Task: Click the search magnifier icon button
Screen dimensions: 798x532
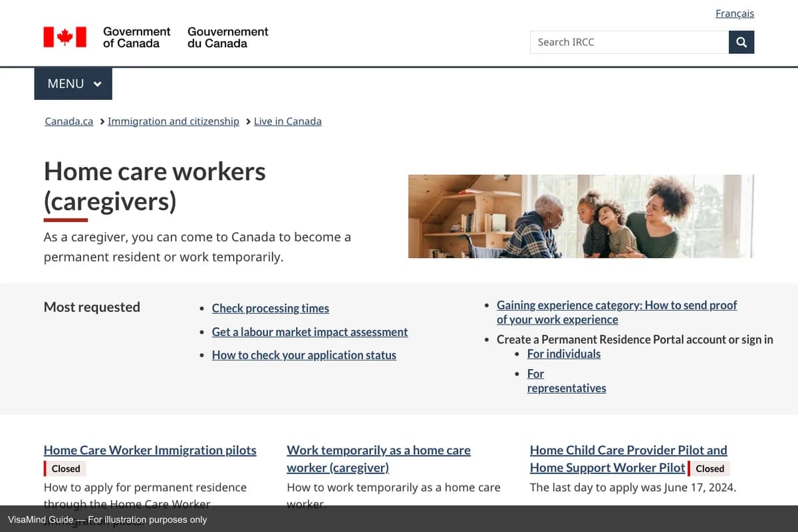Action: tap(741, 42)
